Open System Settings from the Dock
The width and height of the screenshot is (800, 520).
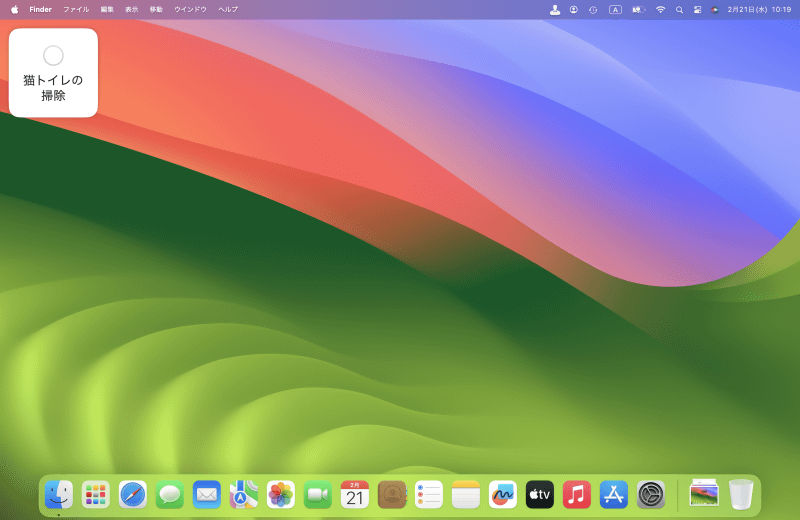click(x=651, y=494)
